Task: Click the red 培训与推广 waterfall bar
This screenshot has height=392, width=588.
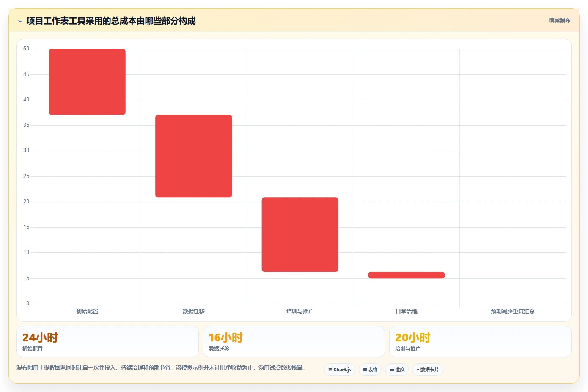Action: [x=300, y=235]
